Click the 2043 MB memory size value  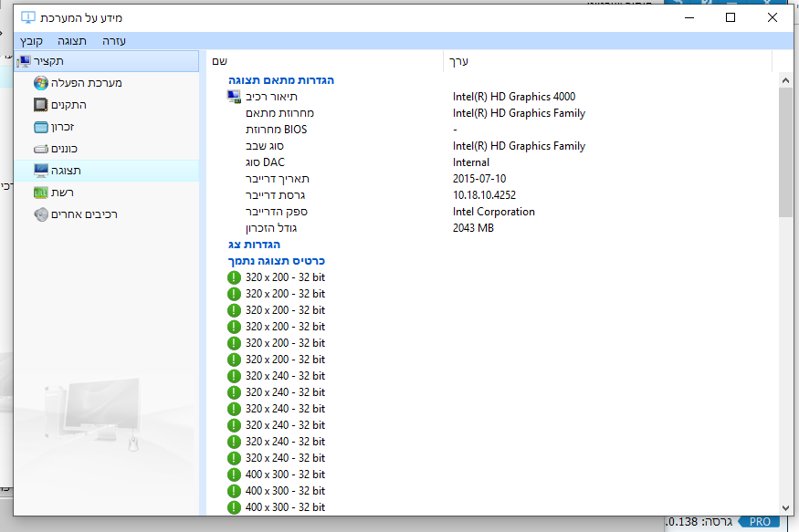click(x=473, y=228)
